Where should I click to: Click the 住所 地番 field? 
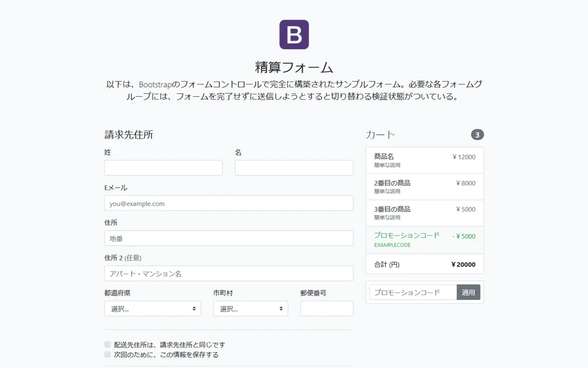coord(228,238)
